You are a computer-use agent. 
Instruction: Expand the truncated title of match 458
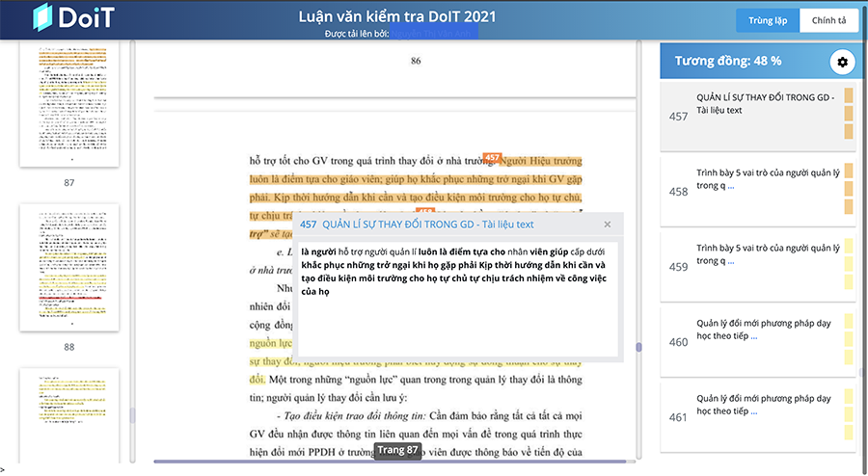(x=730, y=186)
